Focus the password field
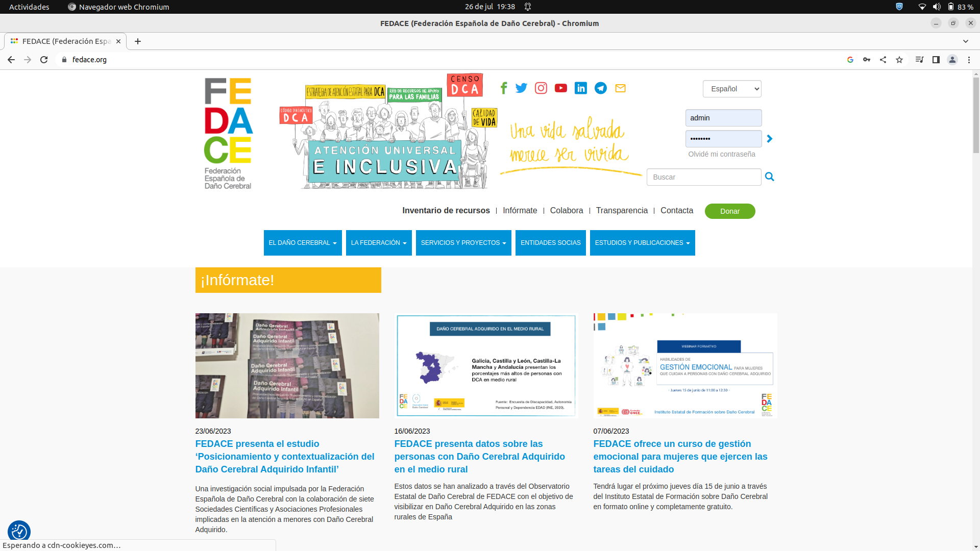This screenshot has height=551, width=980. click(x=723, y=139)
